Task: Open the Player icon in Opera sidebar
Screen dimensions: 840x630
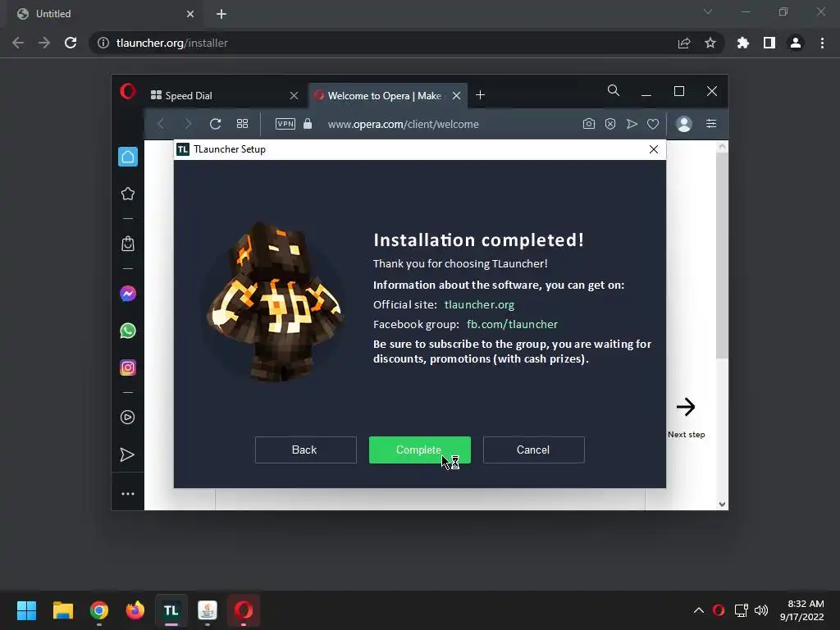Action: click(x=127, y=418)
